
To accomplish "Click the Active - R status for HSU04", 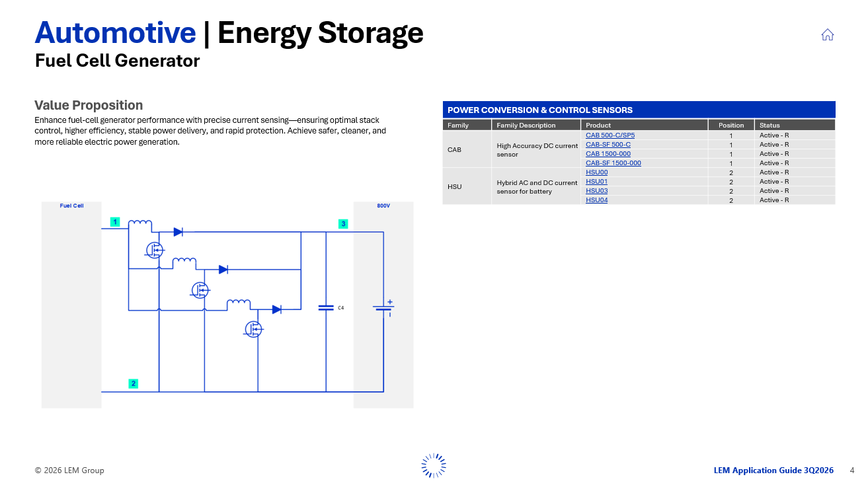I will click(x=774, y=200).
